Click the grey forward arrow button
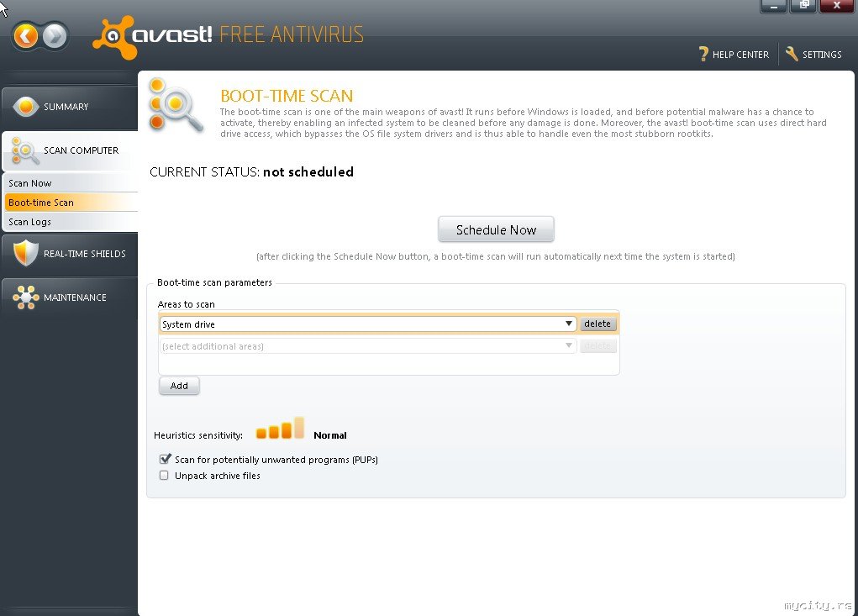Image resolution: width=858 pixels, height=616 pixels. click(55, 37)
